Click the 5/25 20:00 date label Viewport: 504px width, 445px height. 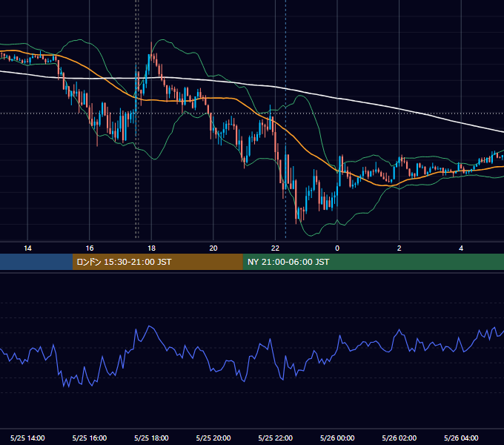point(213,438)
